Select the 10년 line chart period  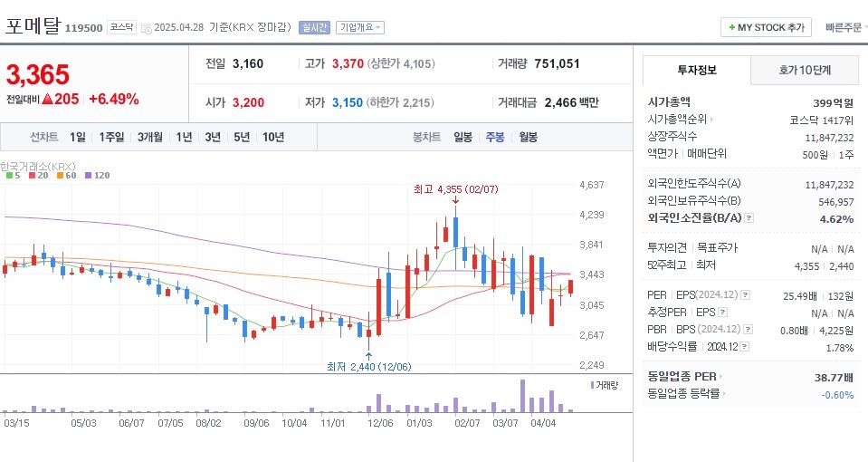[x=273, y=137]
